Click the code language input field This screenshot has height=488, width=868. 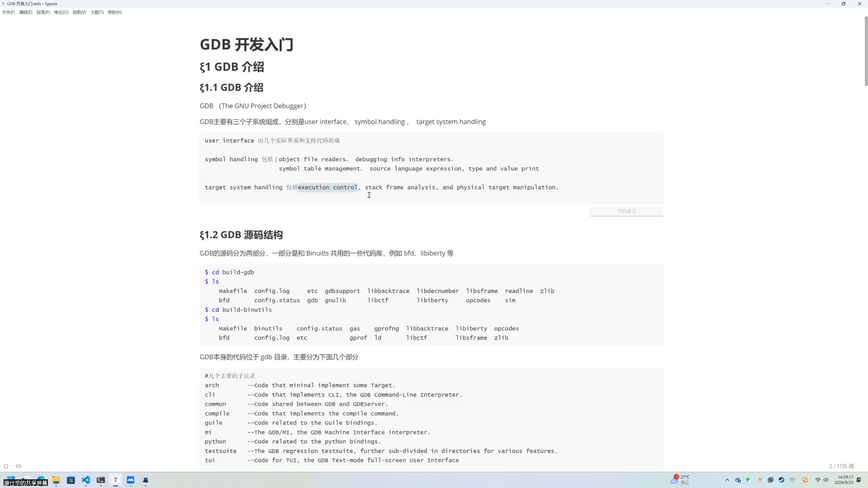(627, 211)
